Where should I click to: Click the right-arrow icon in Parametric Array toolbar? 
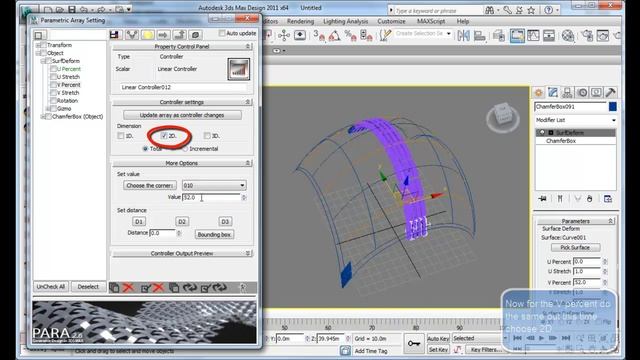pos(163,35)
